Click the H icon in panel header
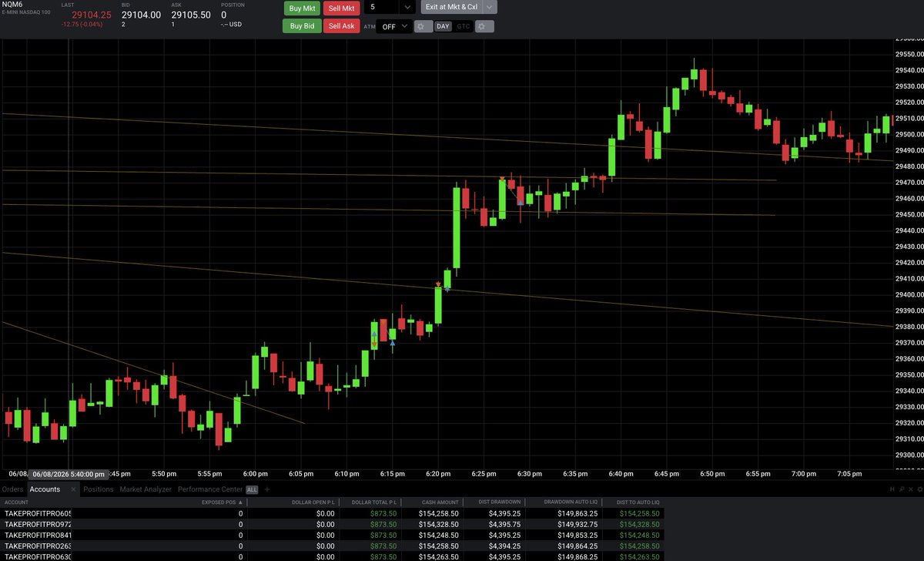 (892, 489)
